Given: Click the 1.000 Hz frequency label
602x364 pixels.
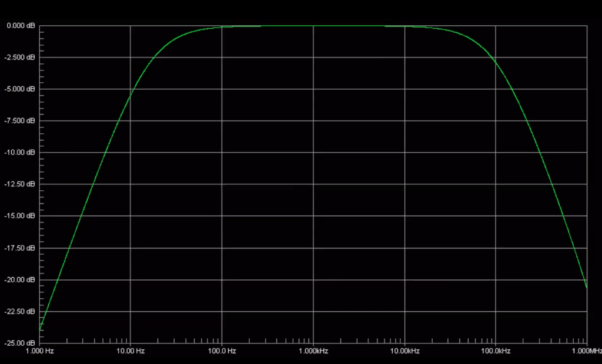Looking at the screenshot, I should [x=40, y=351].
